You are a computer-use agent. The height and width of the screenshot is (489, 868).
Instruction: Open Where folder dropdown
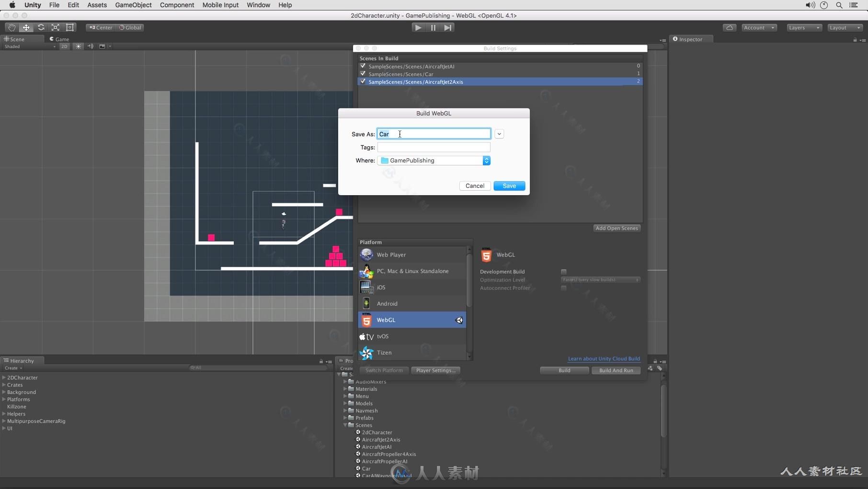tap(434, 161)
